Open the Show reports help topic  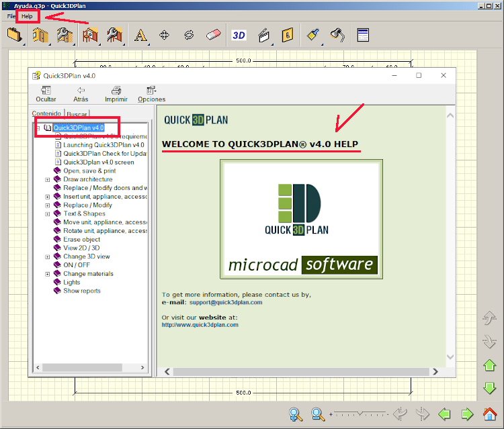pyautogui.click(x=82, y=291)
